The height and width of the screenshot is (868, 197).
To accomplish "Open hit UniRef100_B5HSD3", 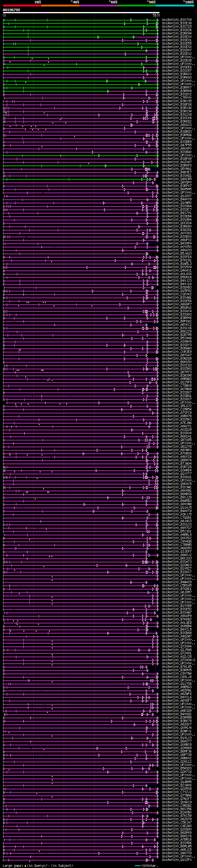I will coord(177,768).
